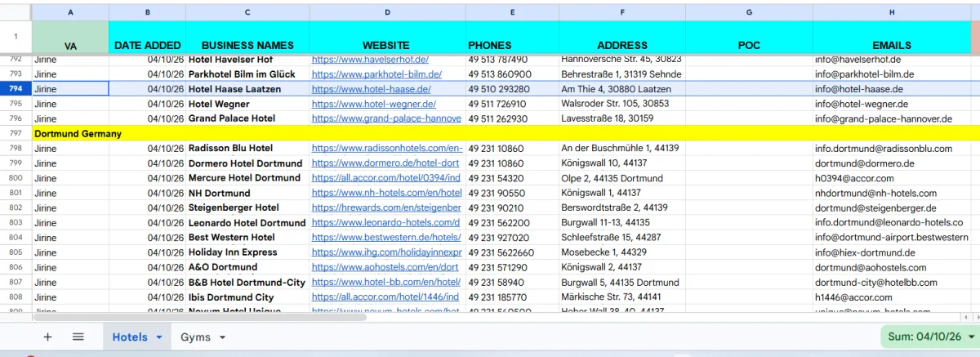Open the grand-palace-hannover link
This screenshot has width=980, height=357.
(x=386, y=118)
